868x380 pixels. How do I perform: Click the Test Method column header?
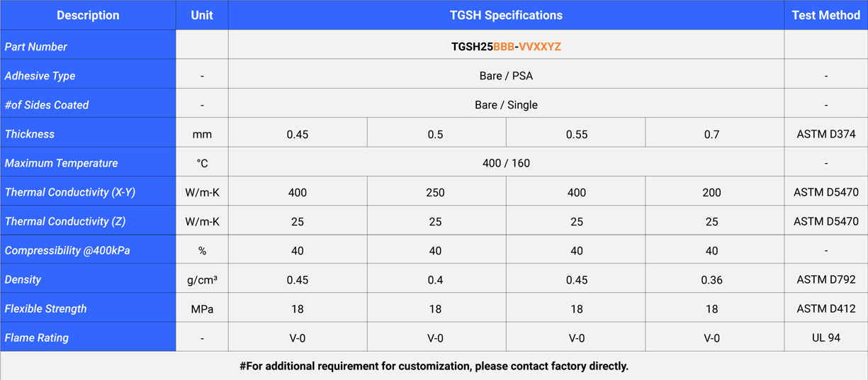[x=825, y=15]
